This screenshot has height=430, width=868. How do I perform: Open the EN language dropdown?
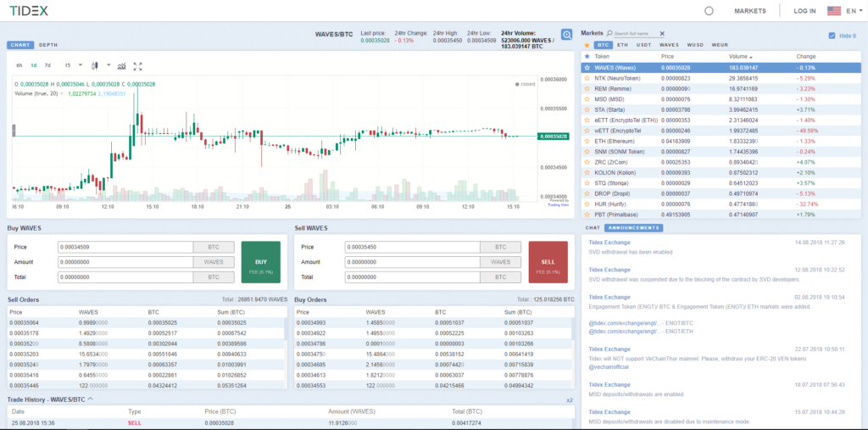[855, 10]
